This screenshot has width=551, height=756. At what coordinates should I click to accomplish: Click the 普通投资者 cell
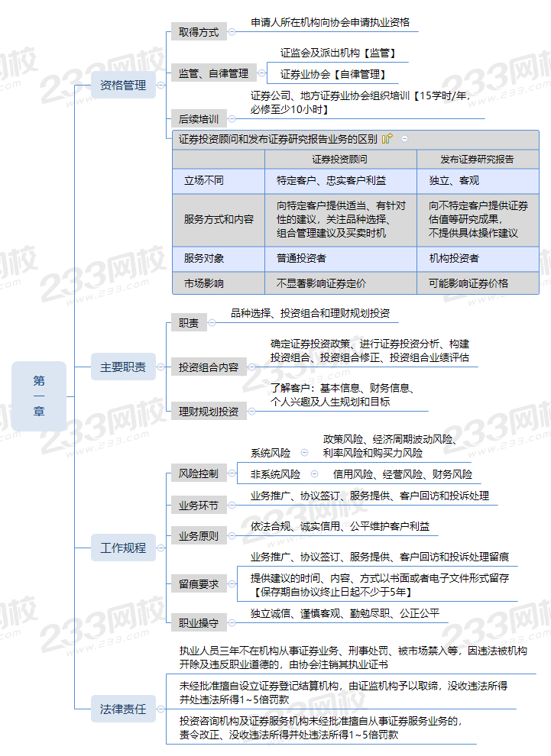point(341,258)
